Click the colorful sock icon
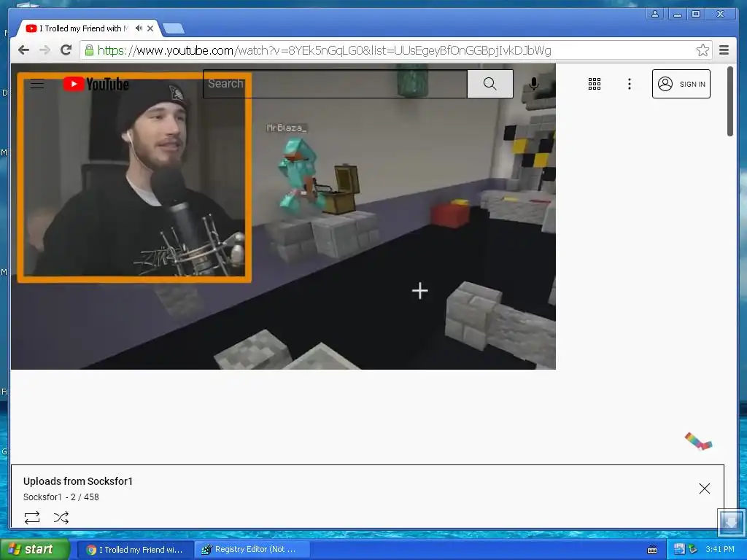This screenshot has width=747, height=560. (x=698, y=441)
